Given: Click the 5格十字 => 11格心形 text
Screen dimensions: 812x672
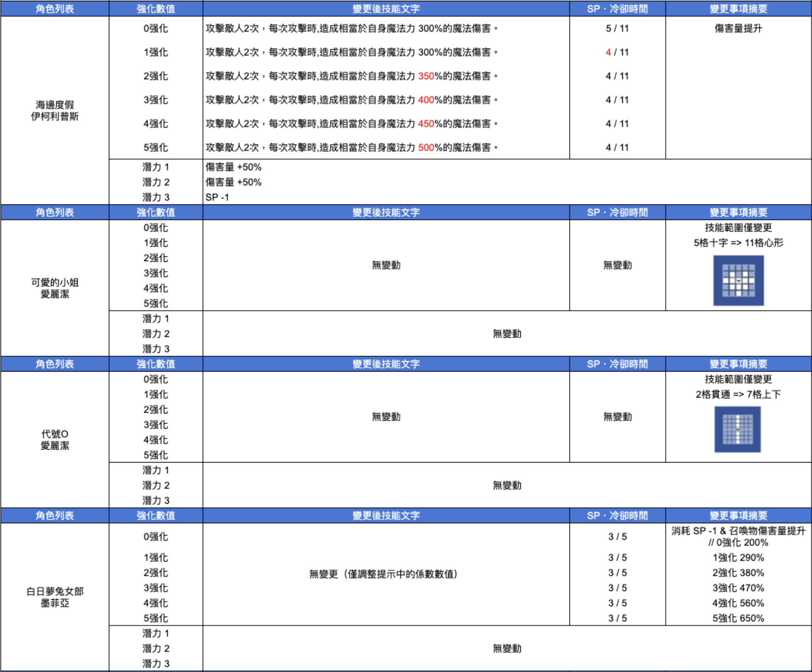Looking at the screenshot, I should (x=738, y=243).
